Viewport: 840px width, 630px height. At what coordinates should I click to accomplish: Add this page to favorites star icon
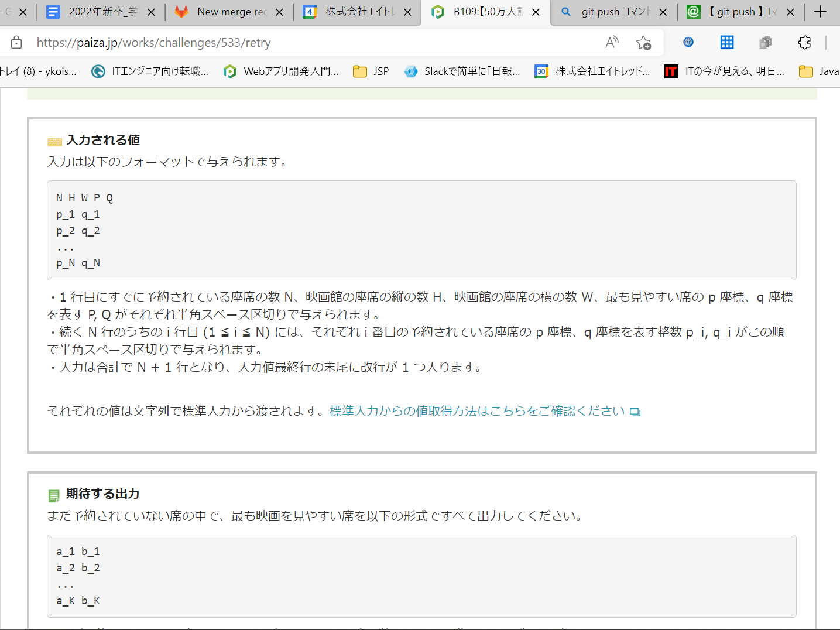(643, 42)
